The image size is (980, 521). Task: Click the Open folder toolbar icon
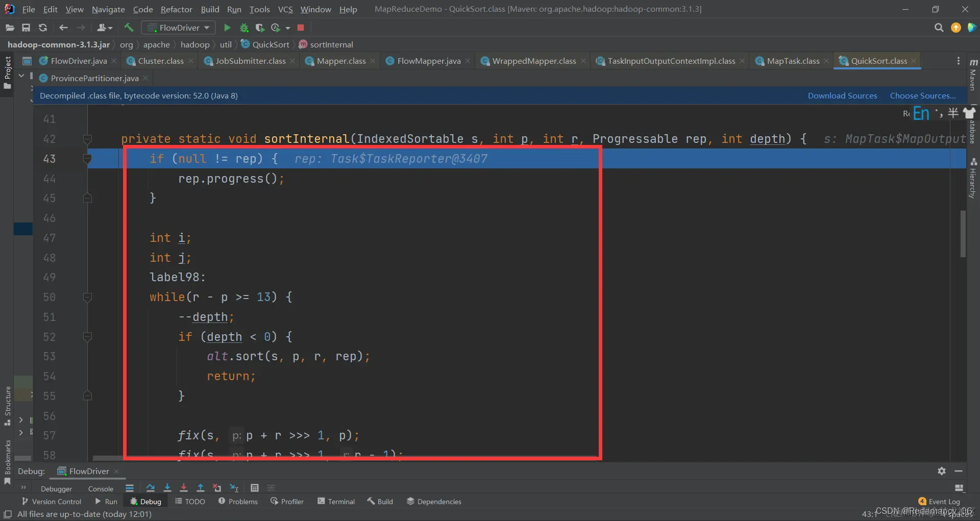(10, 28)
